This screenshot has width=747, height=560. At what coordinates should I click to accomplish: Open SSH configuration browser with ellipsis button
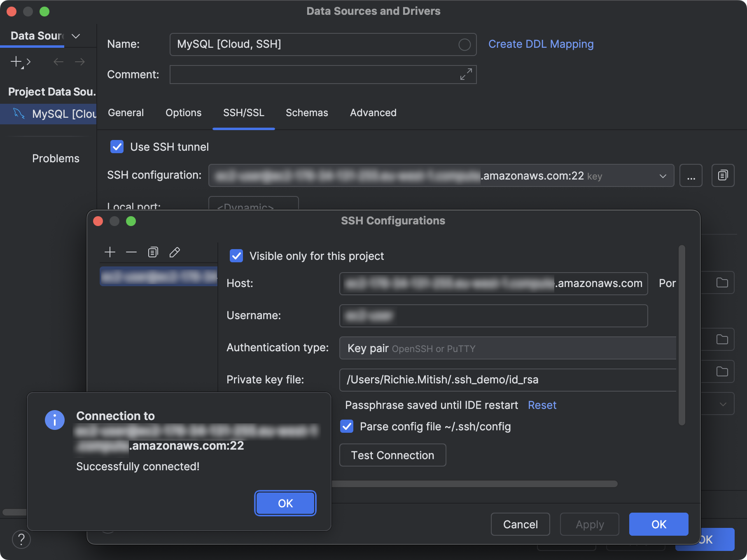click(x=691, y=175)
